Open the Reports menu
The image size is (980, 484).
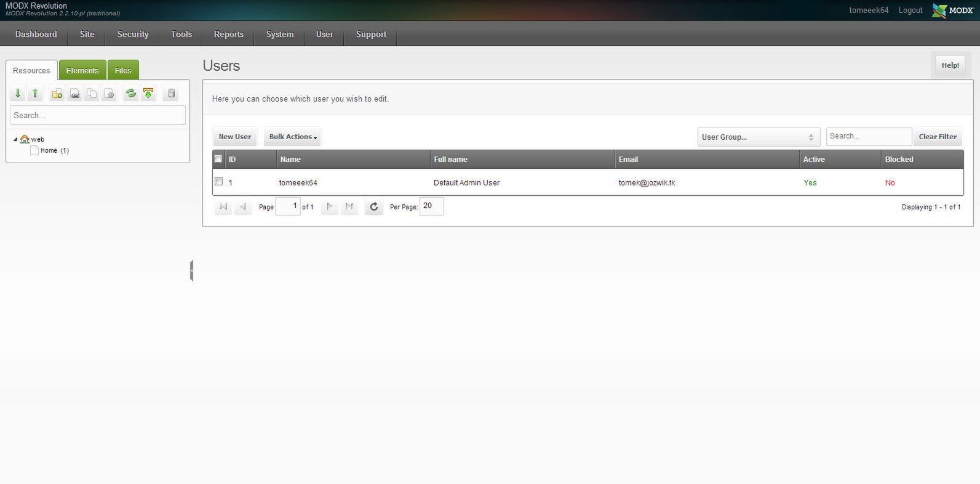[x=229, y=34]
